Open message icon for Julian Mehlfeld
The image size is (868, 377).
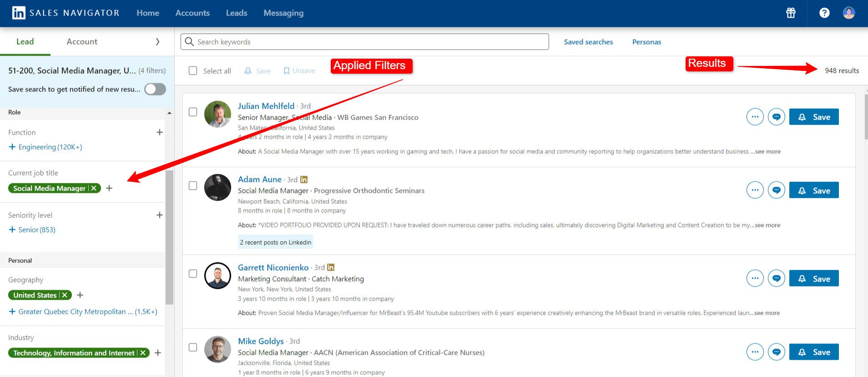point(776,117)
